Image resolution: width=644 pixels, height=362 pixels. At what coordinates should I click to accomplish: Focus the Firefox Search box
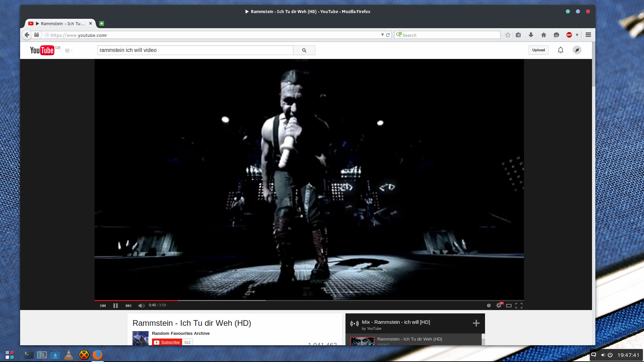click(447, 35)
